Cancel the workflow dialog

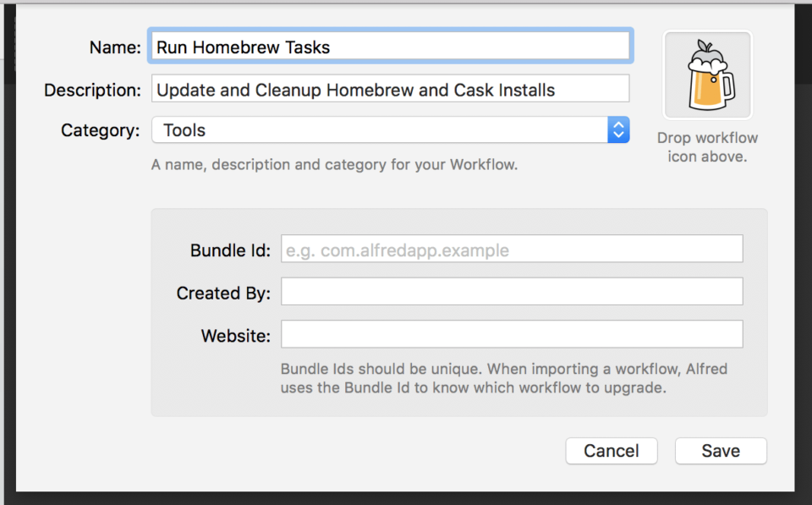(612, 451)
